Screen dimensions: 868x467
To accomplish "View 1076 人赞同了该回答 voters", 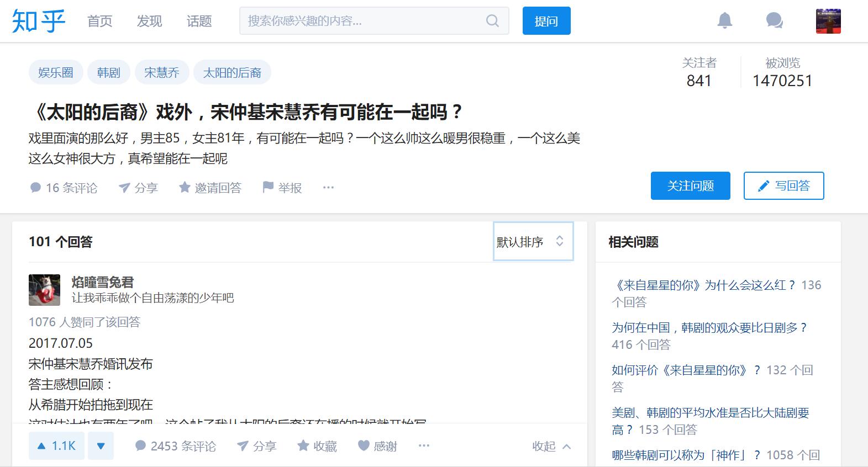I will pos(85,322).
